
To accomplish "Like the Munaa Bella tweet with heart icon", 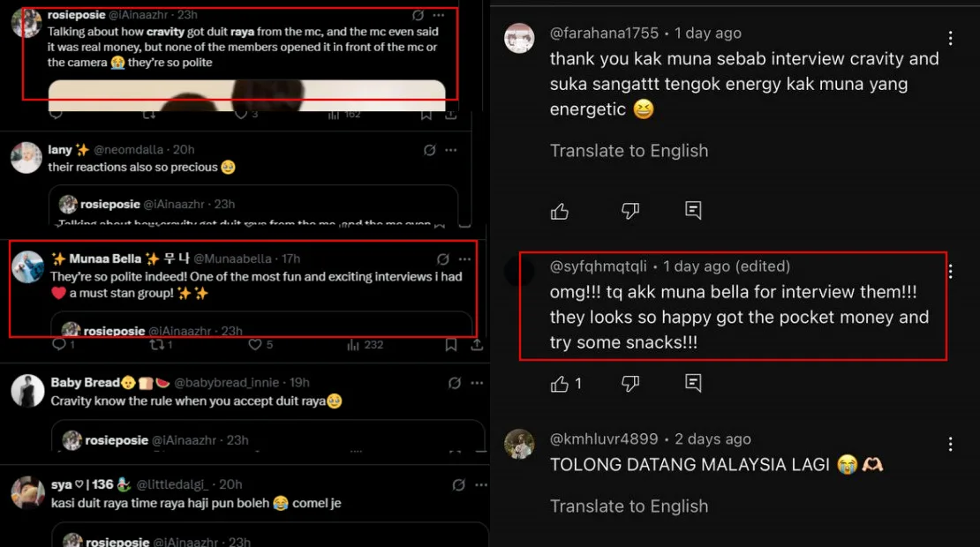I will [x=255, y=345].
